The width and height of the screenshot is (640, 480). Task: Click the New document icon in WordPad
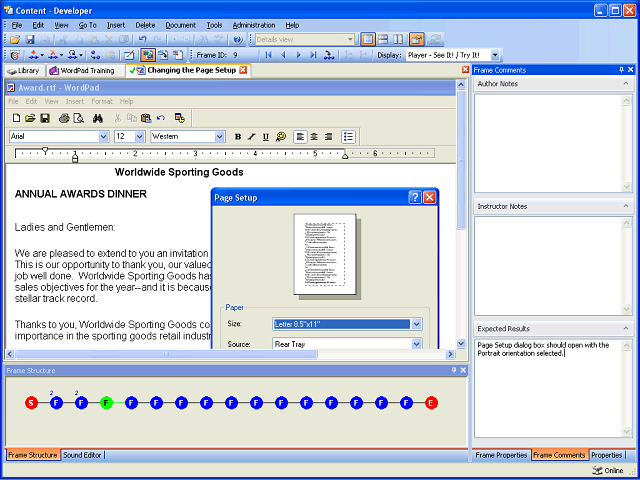[x=16, y=118]
